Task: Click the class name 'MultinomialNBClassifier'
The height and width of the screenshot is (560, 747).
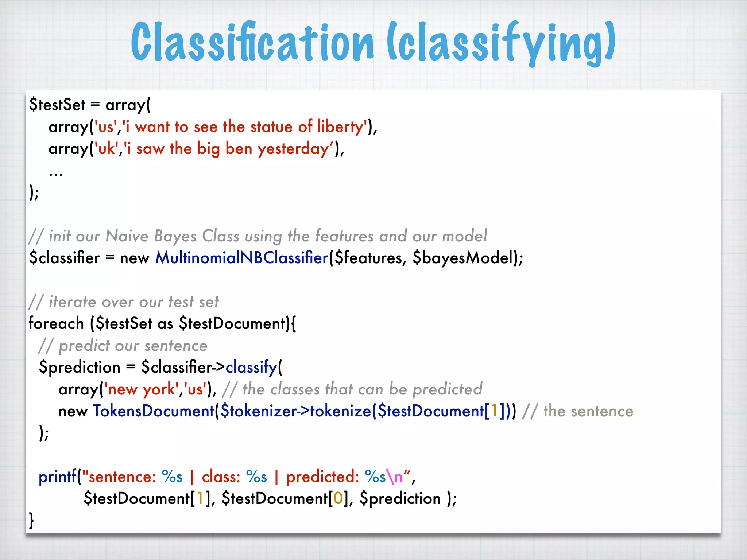Action: pos(242,258)
